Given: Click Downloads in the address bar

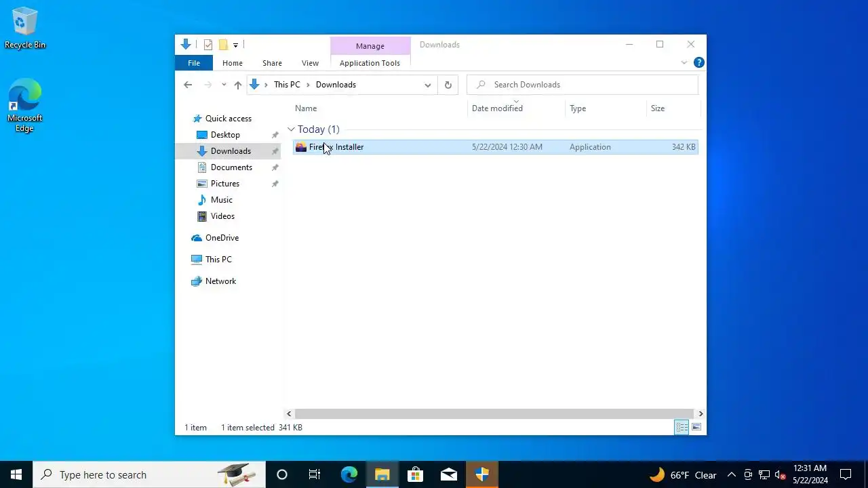Looking at the screenshot, I should (x=336, y=85).
